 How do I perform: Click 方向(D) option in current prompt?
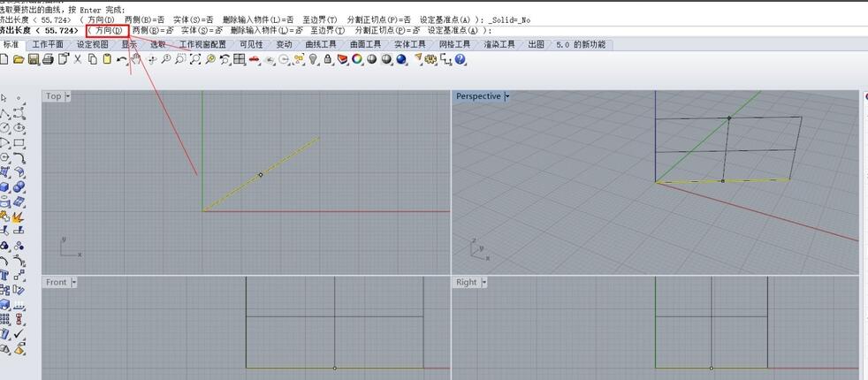pos(109,30)
